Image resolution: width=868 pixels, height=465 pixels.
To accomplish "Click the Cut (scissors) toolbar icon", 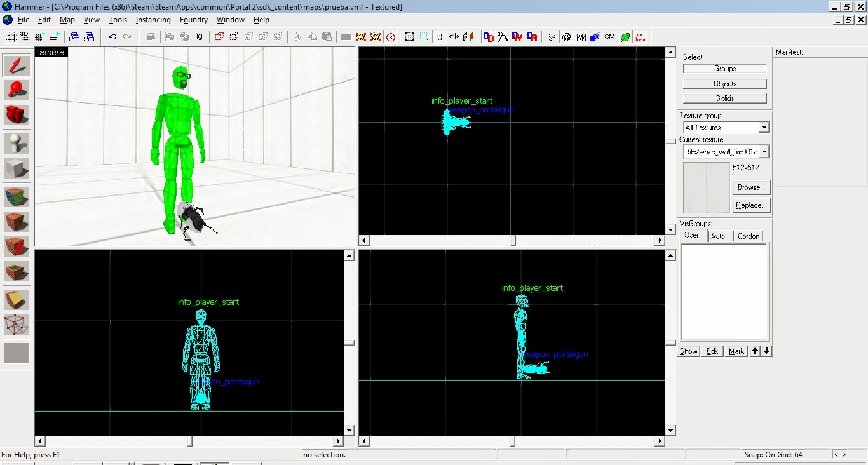I will pyautogui.click(x=297, y=37).
